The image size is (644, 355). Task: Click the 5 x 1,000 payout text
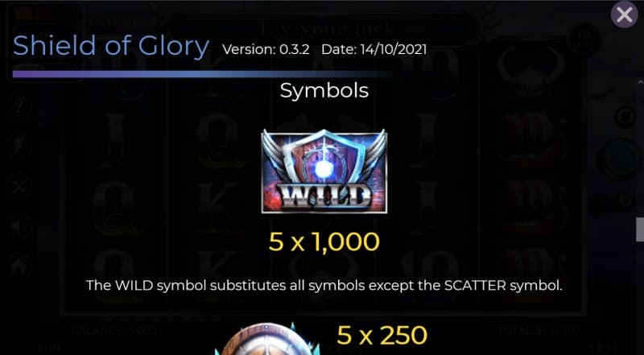[x=324, y=242]
